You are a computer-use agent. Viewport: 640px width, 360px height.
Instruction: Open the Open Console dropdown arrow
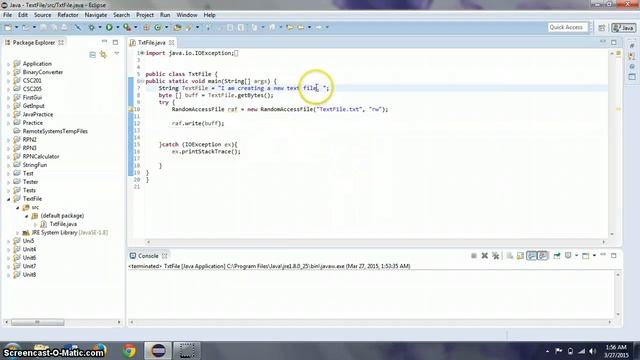point(594,256)
